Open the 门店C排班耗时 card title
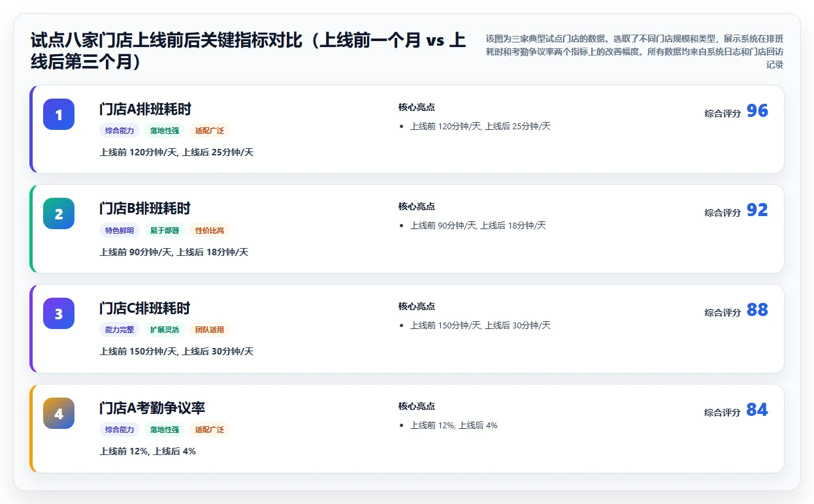The image size is (814, 504). click(145, 308)
